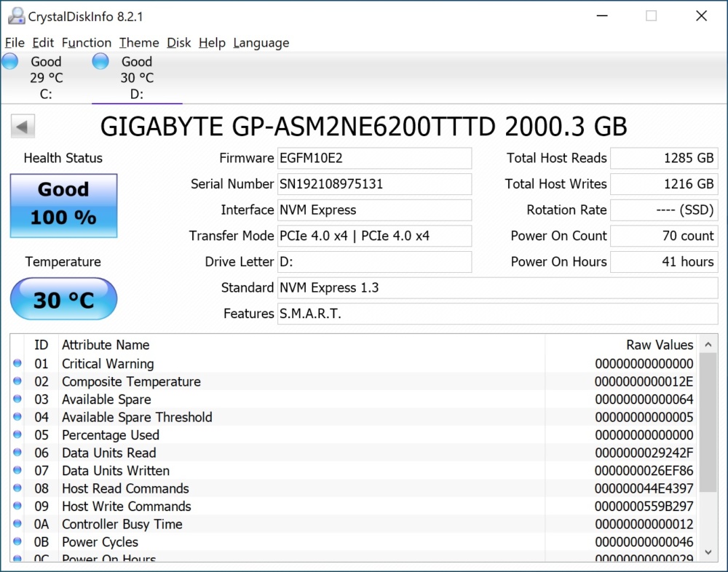Select the Data Units Read attribute name

pos(109,453)
